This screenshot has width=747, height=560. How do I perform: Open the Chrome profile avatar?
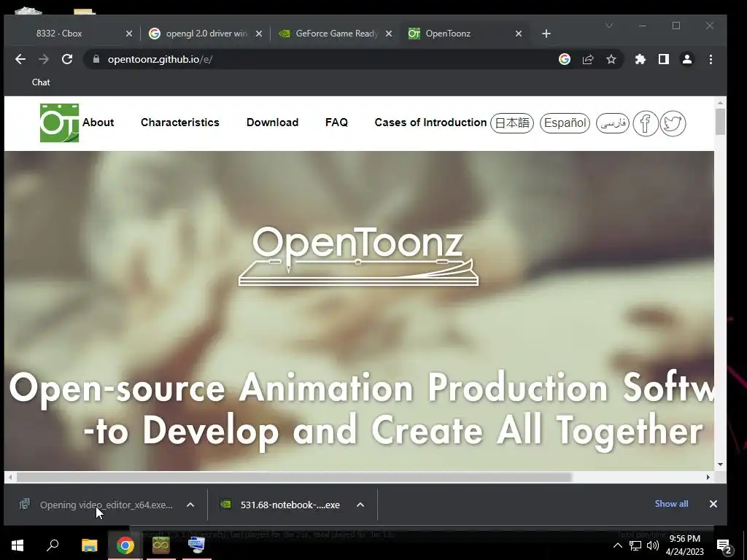coord(687,59)
